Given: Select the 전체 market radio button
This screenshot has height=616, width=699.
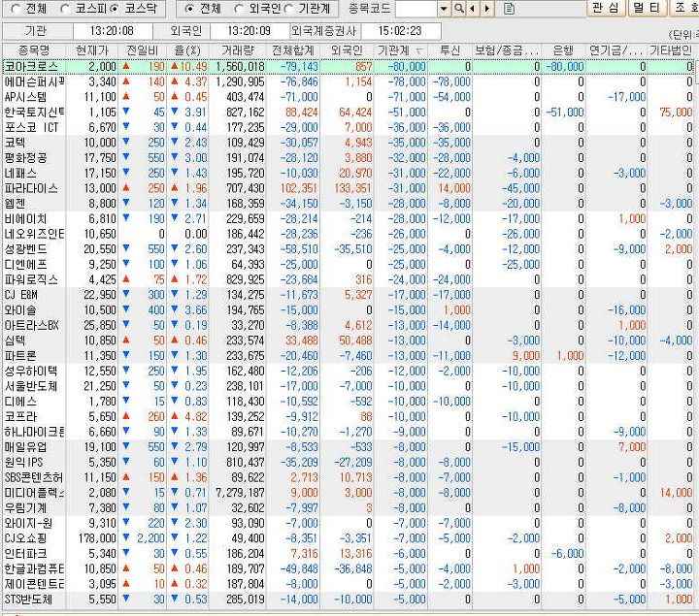Looking at the screenshot, I should coord(16,8).
